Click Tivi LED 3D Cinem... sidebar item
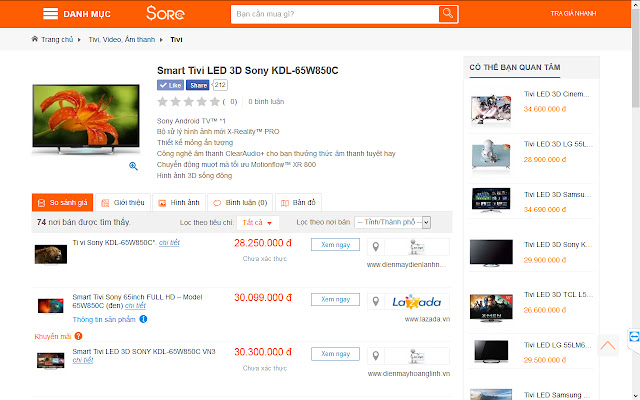 (556, 94)
